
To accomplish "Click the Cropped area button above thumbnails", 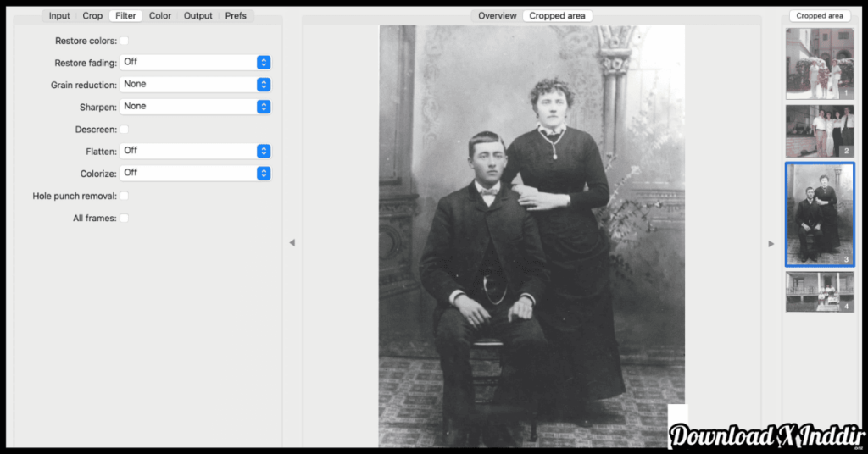I will click(819, 16).
